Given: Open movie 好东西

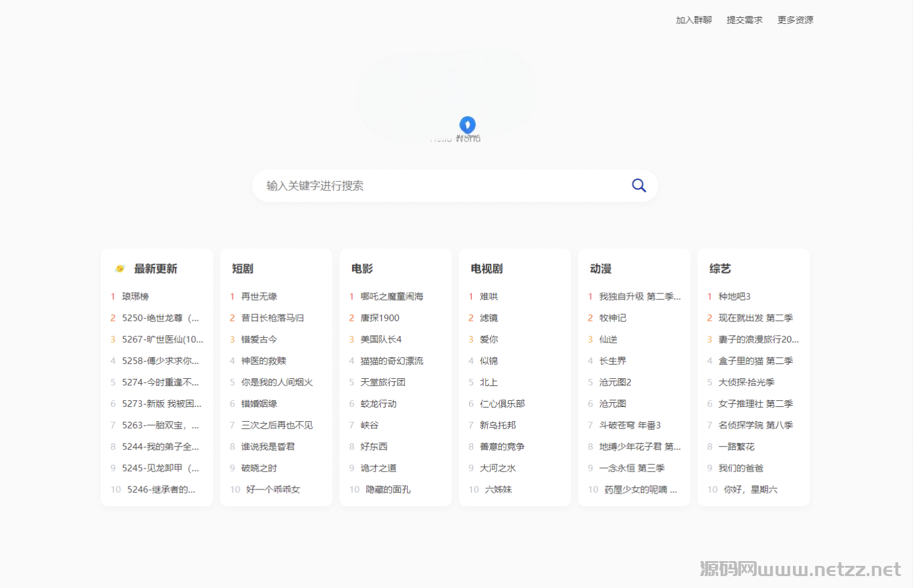Looking at the screenshot, I should point(374,447).
